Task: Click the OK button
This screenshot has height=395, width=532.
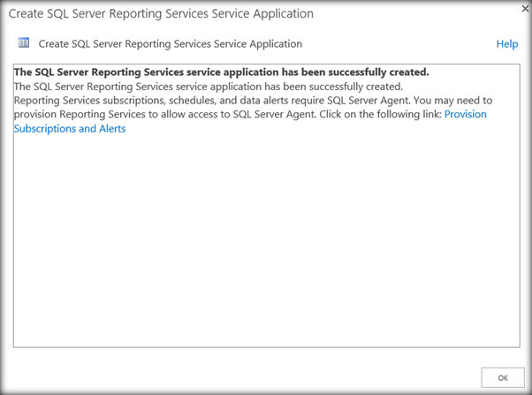Action: pos(503,377)
